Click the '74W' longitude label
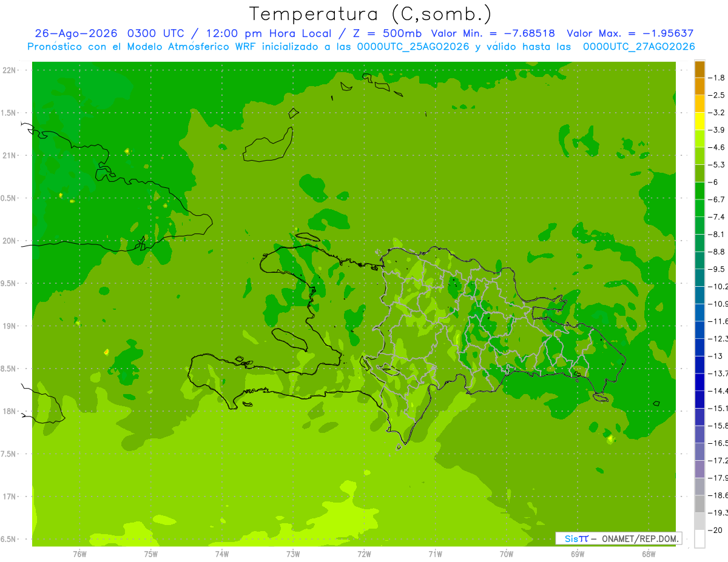 click(222, 554)
